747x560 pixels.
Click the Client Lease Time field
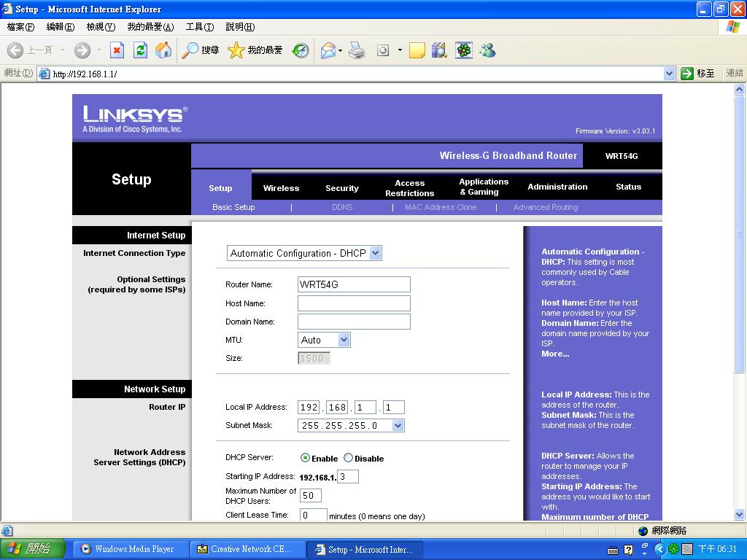314,515
